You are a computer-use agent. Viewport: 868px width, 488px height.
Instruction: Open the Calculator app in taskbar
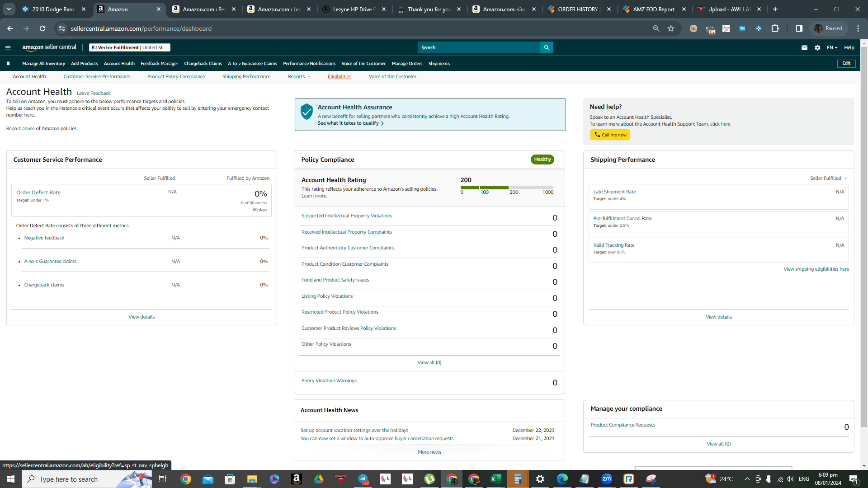[518, 479]
